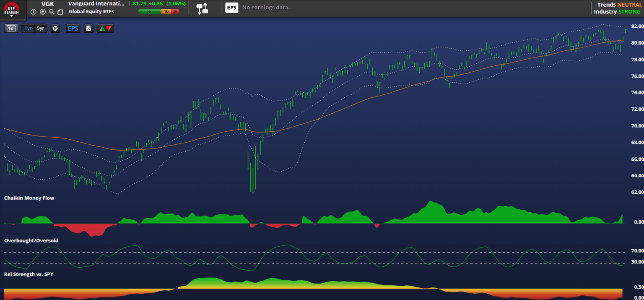Screen dimensions: 644x300
Task: Click the green-orange-red rating bar
Action: tap(159, 12)
